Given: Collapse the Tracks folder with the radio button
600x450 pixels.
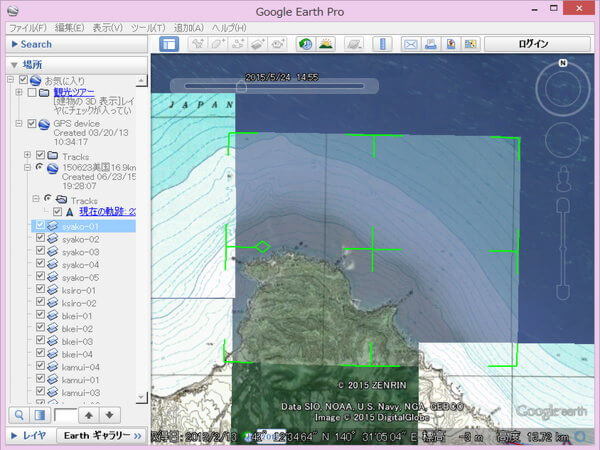Looking at the screenshot, I should 36,198.
